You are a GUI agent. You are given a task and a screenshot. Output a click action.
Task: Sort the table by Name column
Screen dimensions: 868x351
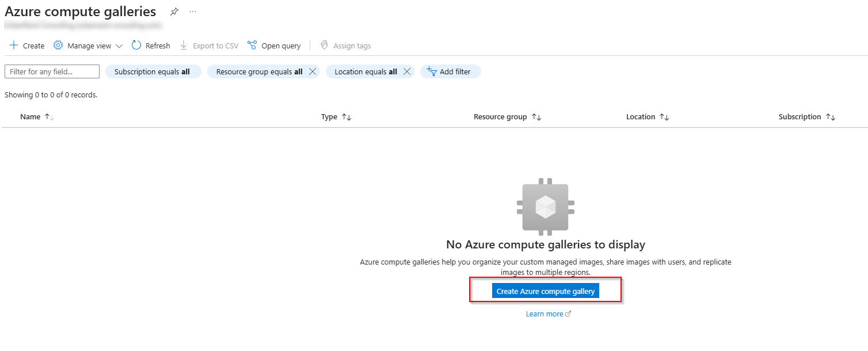pos(36,116)
